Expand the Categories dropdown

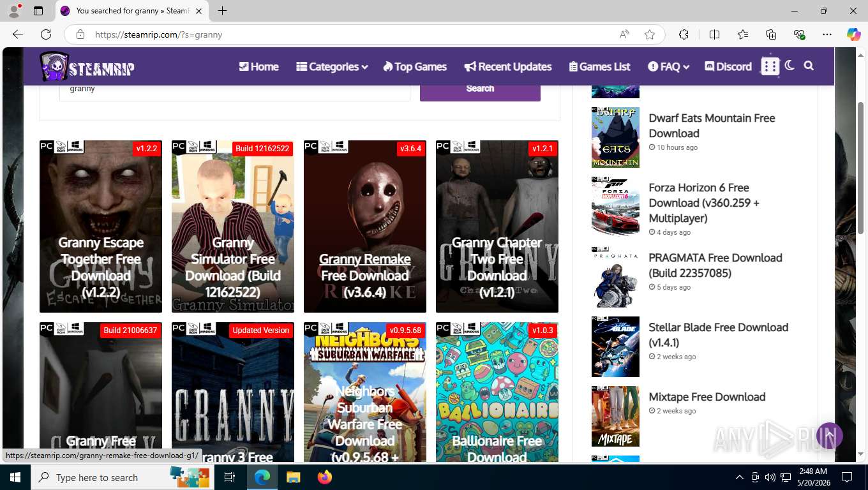tap(332, 66)
